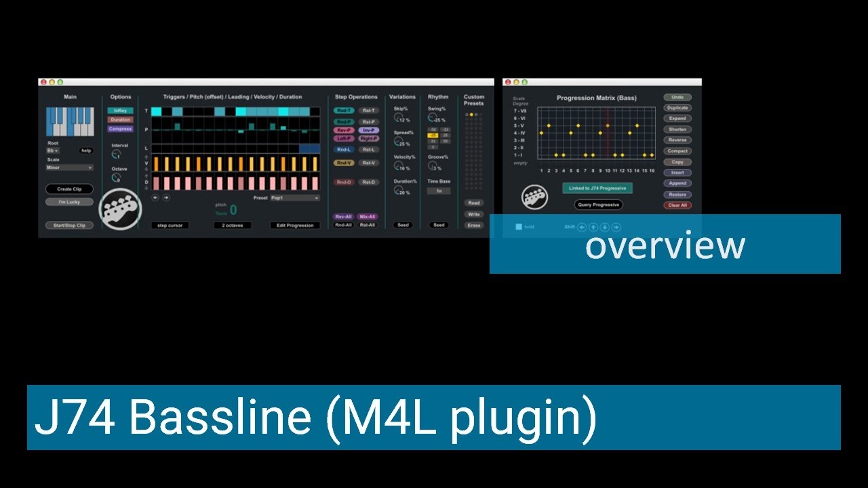
Task: Click the Rnd-V button
Action: 344,163
